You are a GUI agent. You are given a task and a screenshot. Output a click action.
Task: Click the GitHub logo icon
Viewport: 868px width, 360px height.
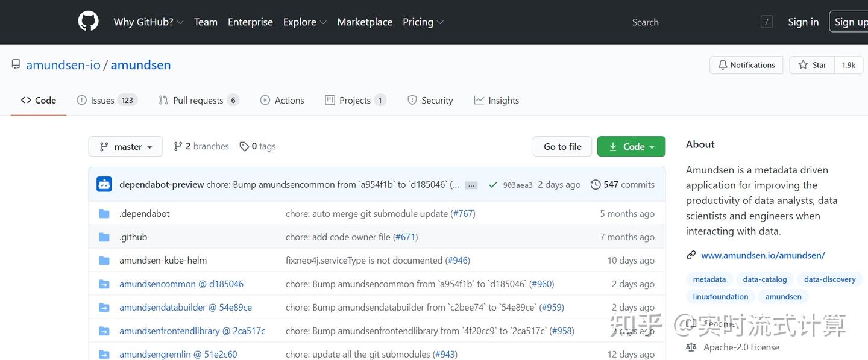[x=88, y=20]
